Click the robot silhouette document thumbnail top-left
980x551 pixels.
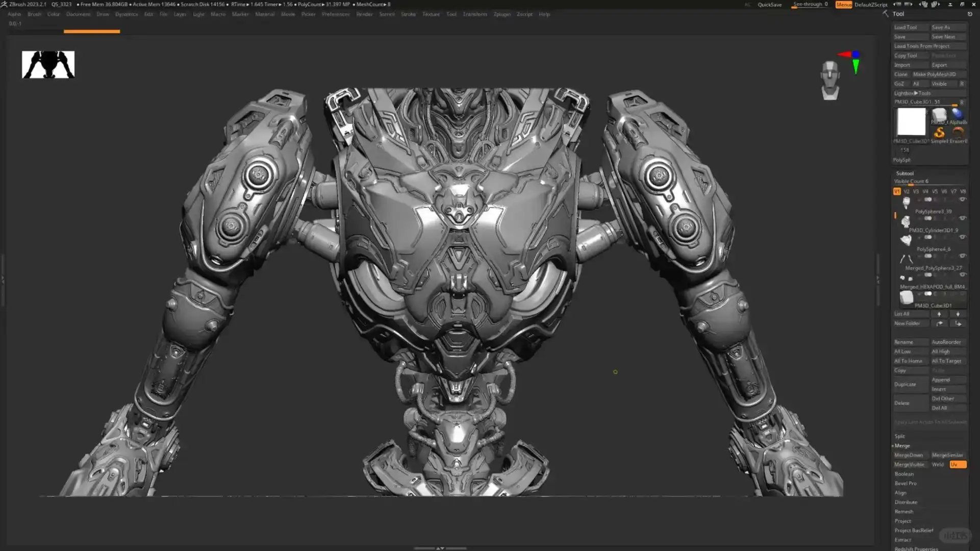coord(47,64)
